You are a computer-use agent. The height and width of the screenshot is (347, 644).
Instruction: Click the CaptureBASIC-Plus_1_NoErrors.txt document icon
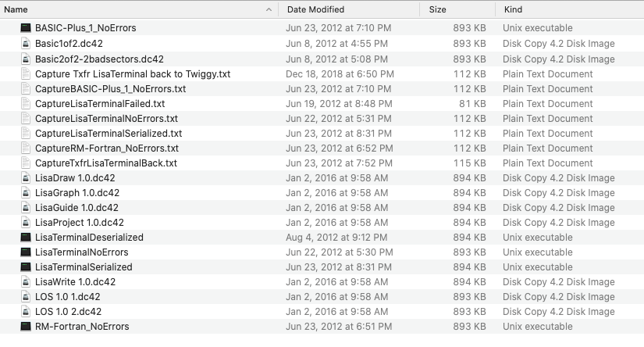pyautogui.click(x=26, y=89)
